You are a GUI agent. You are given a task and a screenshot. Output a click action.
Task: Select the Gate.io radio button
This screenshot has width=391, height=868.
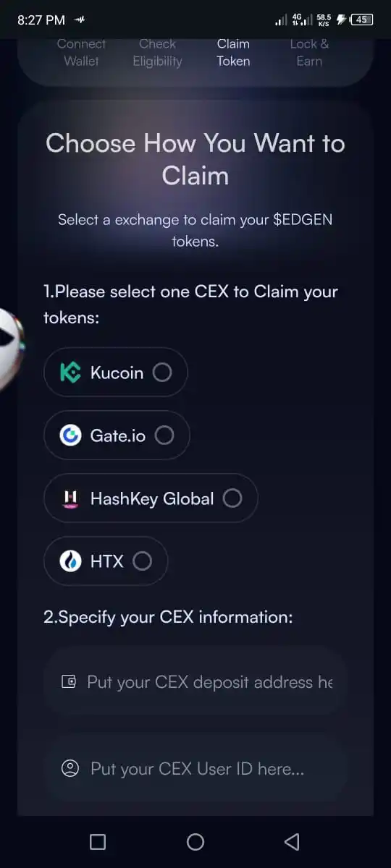point(164,435)
